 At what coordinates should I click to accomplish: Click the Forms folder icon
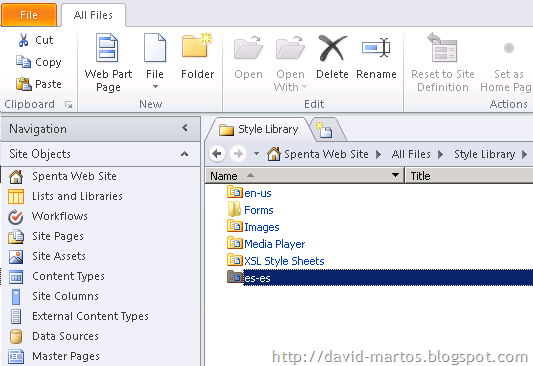point(234,209)
